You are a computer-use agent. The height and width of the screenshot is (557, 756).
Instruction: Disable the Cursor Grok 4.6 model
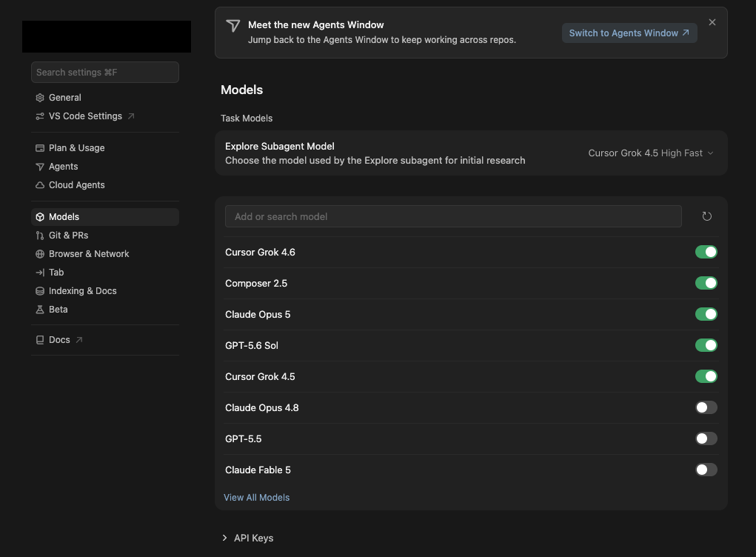pyautogui.click(x=706, y=253)
